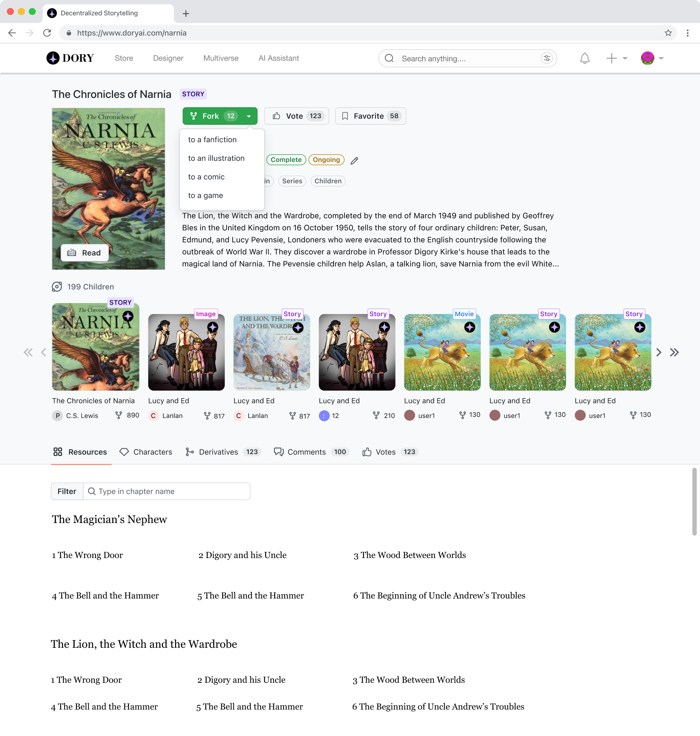
Task: Click the chapter name filter field
Action: (x=166, y=491)
